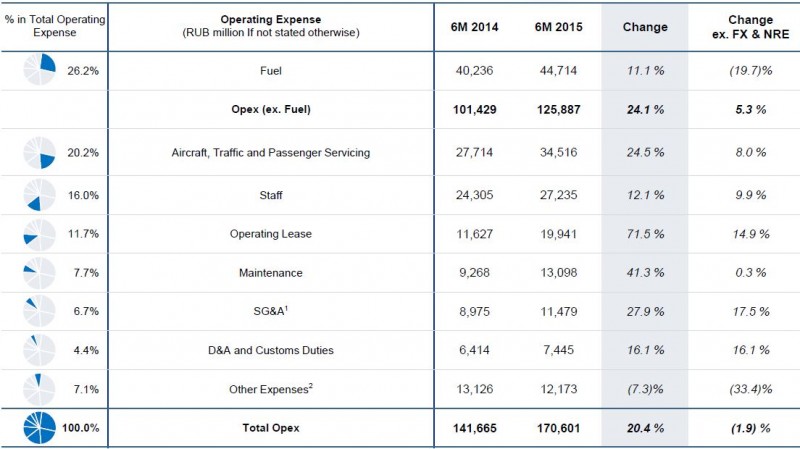Select the Opex (ex. Fuel) row label
The width and height of the screenshot is (800, 449).
271,110
